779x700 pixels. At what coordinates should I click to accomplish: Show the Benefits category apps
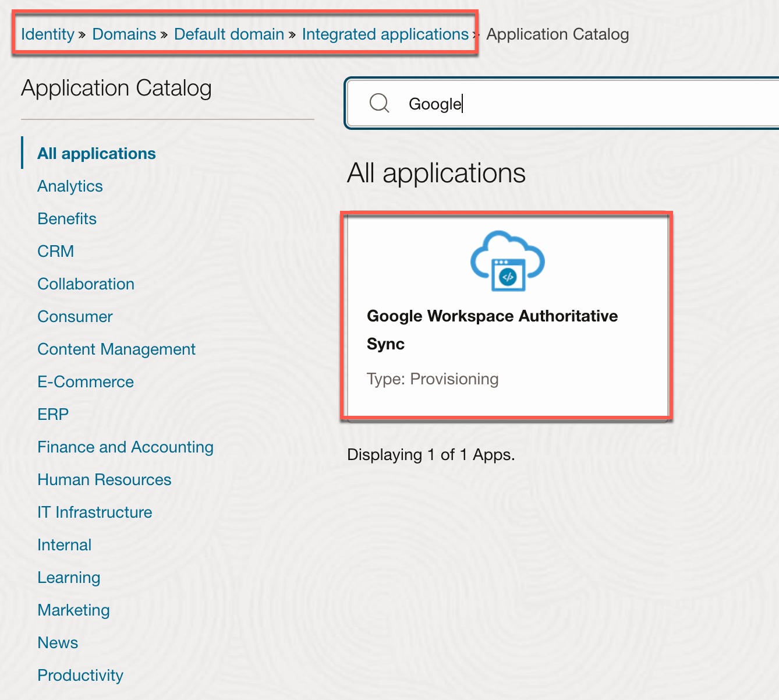tap(67, 219)
